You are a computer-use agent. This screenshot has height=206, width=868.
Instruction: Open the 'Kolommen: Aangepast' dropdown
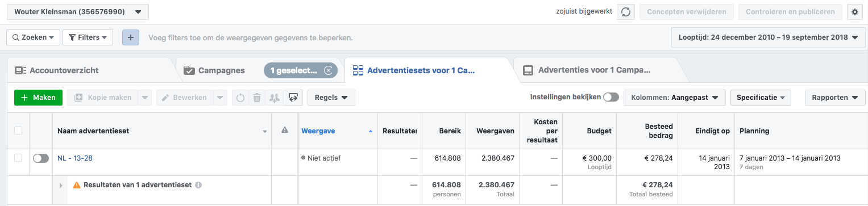tap(675, 98)
